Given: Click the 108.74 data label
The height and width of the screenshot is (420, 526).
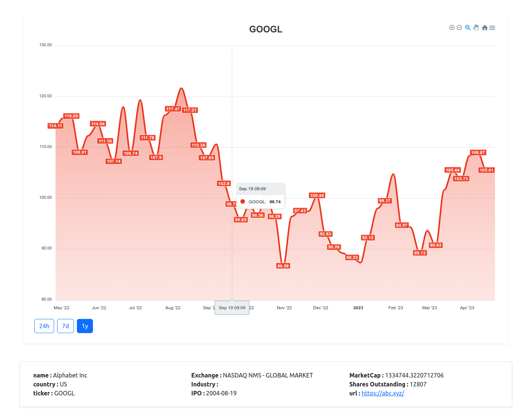Looking at the screenshot, I should 131,153.
